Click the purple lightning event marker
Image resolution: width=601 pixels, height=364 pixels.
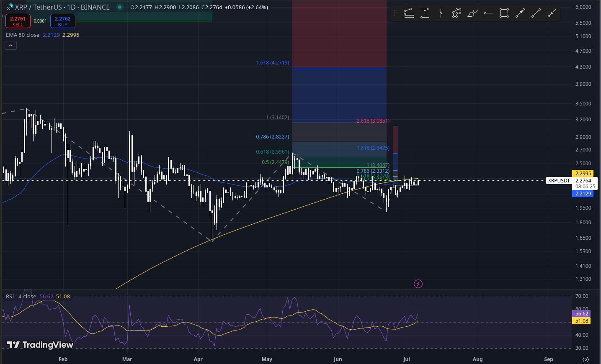418,284
